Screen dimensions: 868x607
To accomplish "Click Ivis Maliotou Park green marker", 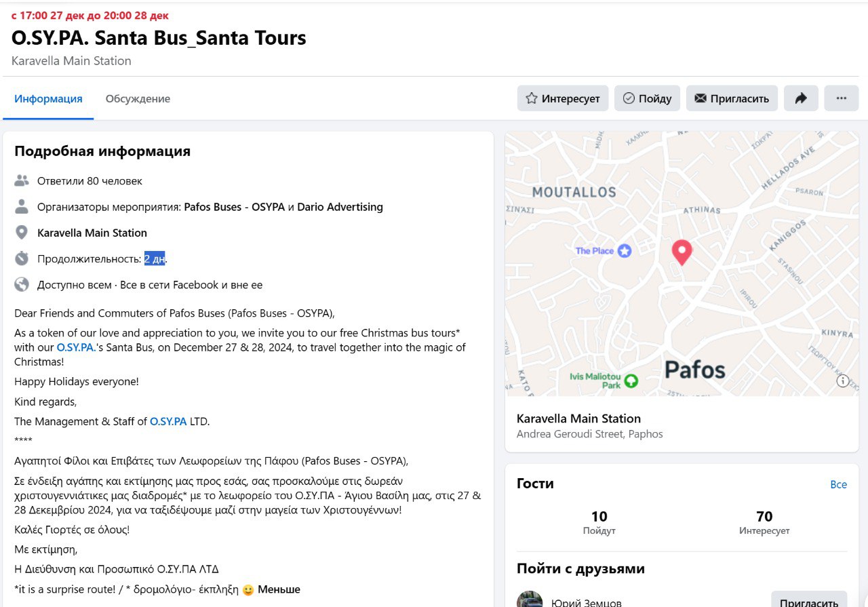I will (x=631, y=380).
